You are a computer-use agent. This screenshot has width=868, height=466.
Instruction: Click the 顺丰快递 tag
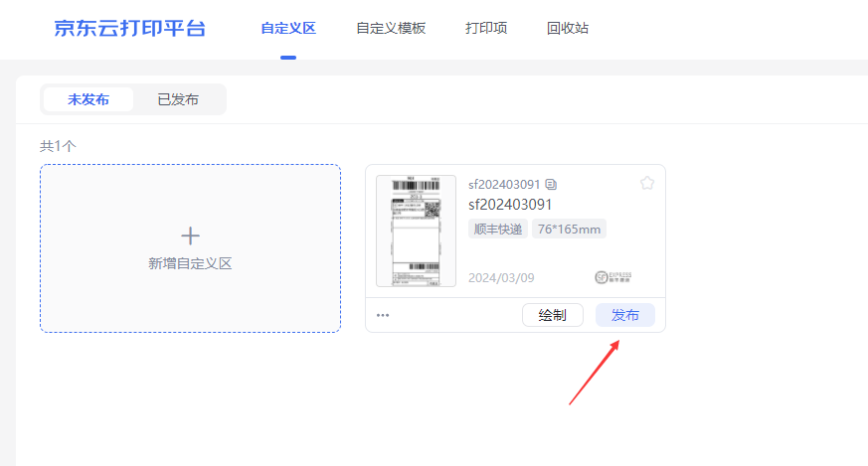coord(498,230)
